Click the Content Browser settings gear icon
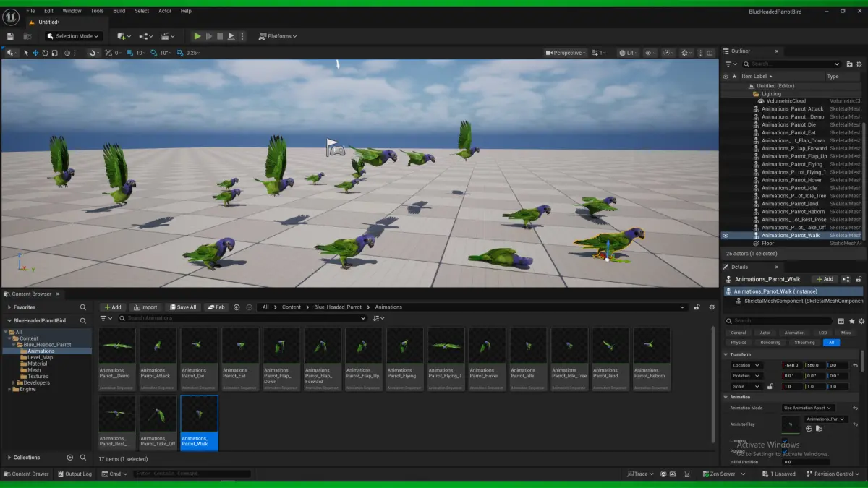Viewport: 868px width, 488px height. click(712, 307)
